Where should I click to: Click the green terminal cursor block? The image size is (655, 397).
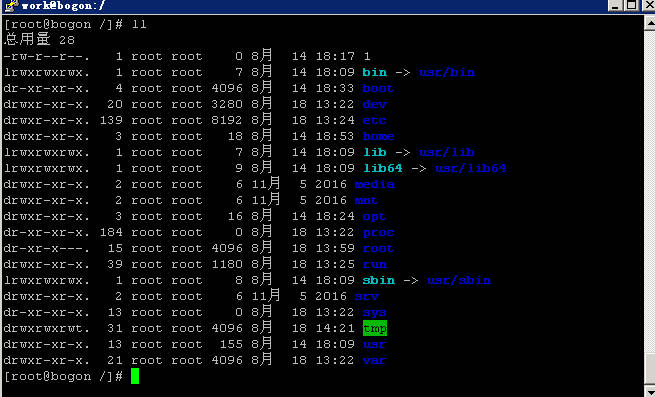pyautogui.click(x=135, y=376)
